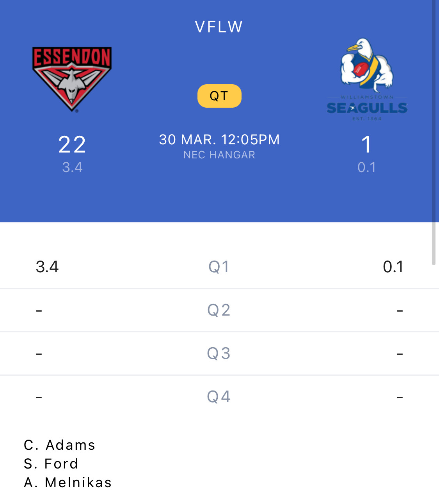Click Williamstown's total score of 1

[366, 144]
